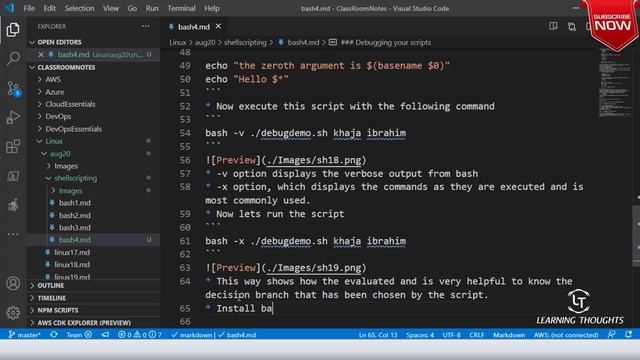The width and height of the screenshot is (640, 360).
Task: Click the Team status bar item
Action: (79, 335)
